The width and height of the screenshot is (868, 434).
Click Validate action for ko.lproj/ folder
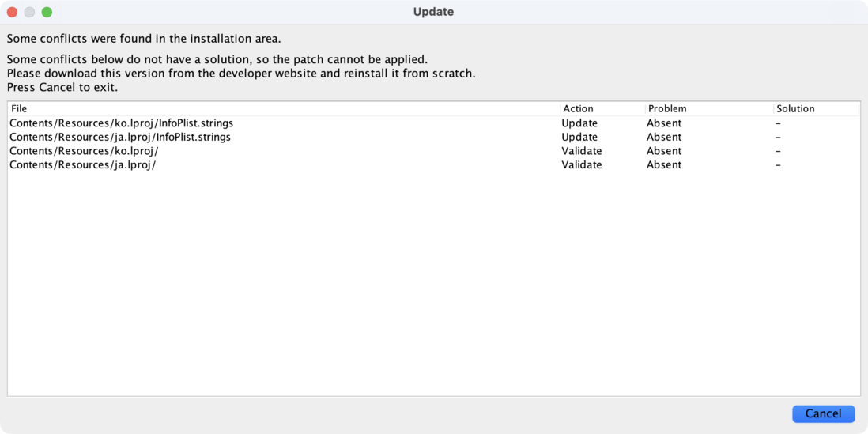pyautogui.click(x=582, y=151)
